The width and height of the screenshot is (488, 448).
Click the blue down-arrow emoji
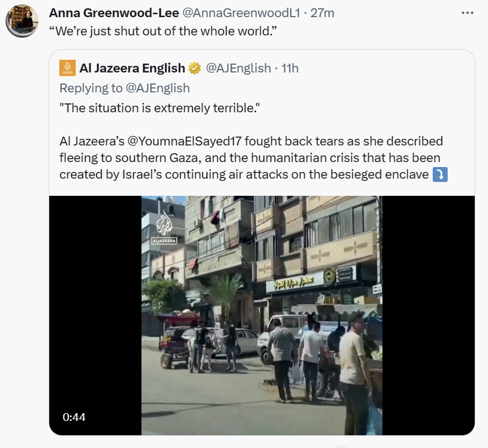pos(440,174)
